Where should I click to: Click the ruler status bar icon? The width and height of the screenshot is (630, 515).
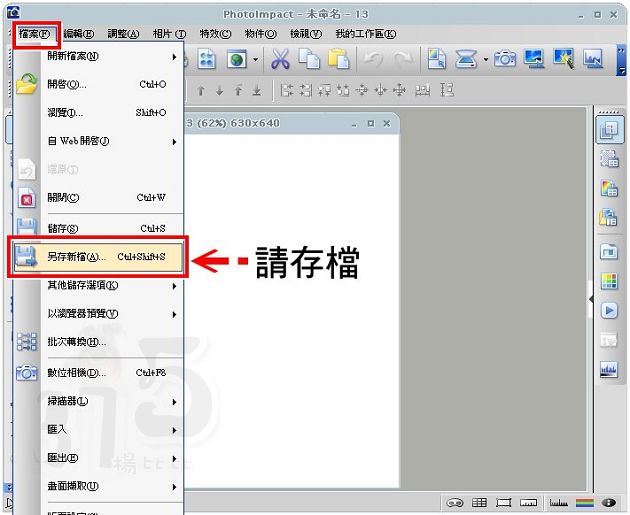(528, 503)
